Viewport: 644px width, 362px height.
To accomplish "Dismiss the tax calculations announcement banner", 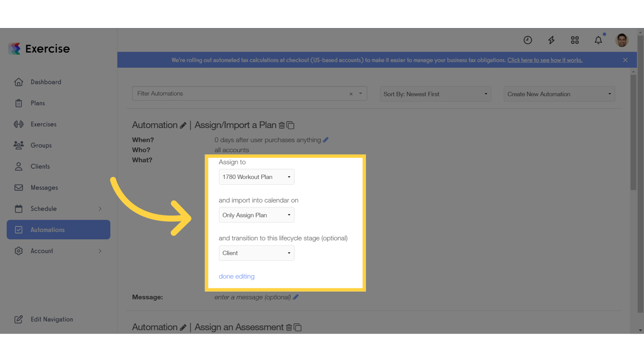I will point(625,60).
